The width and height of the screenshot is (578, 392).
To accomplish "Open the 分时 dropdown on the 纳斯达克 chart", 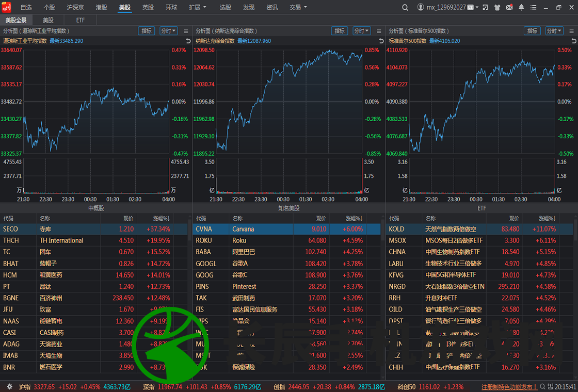I will 362,31.
